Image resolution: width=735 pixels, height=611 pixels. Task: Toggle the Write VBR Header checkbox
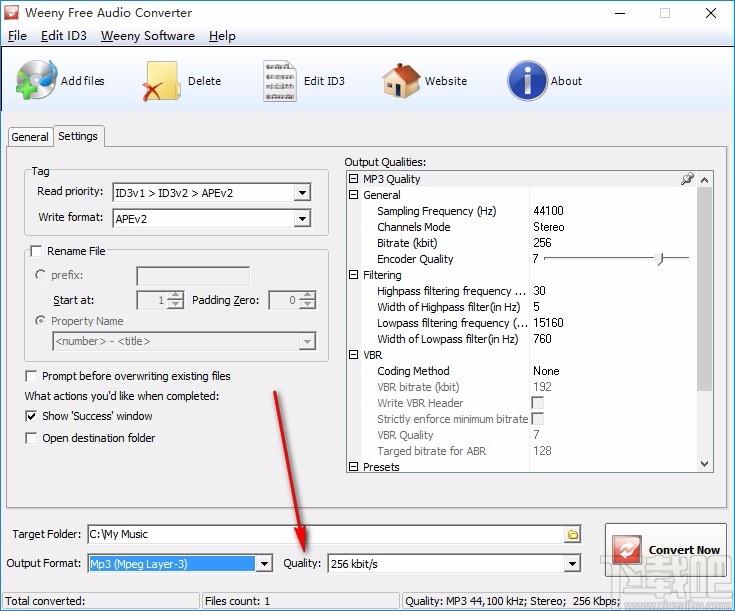click(x=538, y=403)
